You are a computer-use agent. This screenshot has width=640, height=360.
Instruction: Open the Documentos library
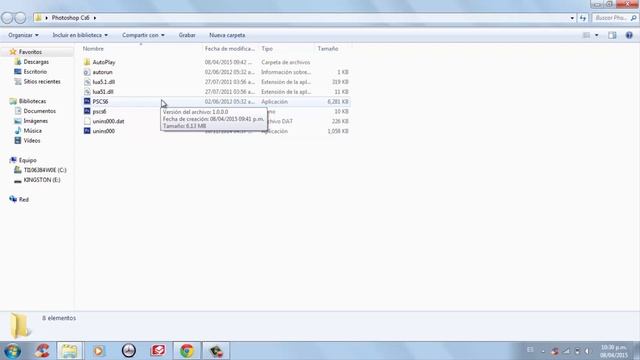coord(40,111)
